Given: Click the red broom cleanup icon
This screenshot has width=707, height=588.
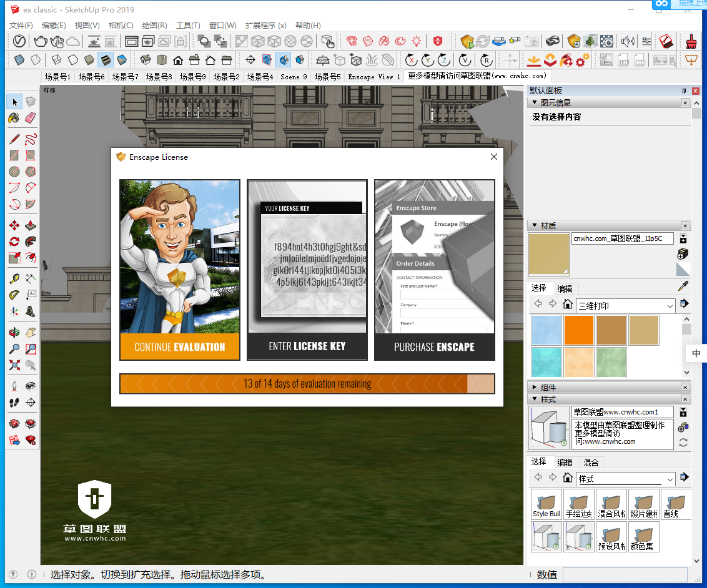Looking at the screenshot, I should pyautogui.click(x=691, y=41).
